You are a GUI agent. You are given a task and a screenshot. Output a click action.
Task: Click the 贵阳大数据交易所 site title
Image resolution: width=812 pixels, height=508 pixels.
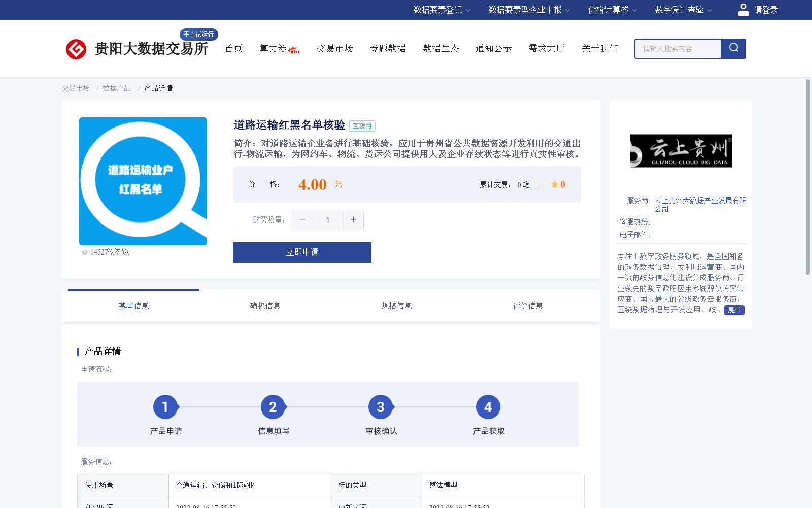pyautogui.click(x=151, y=49)
